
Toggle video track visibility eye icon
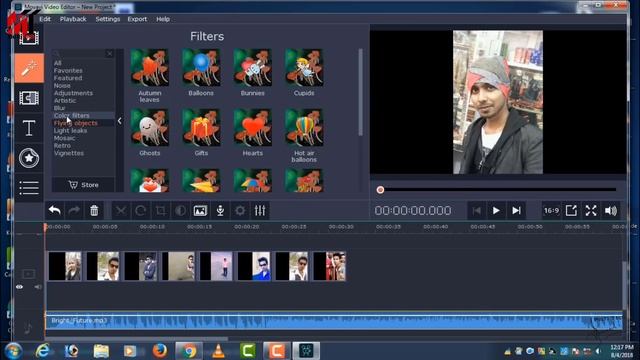tap(19, 287)
